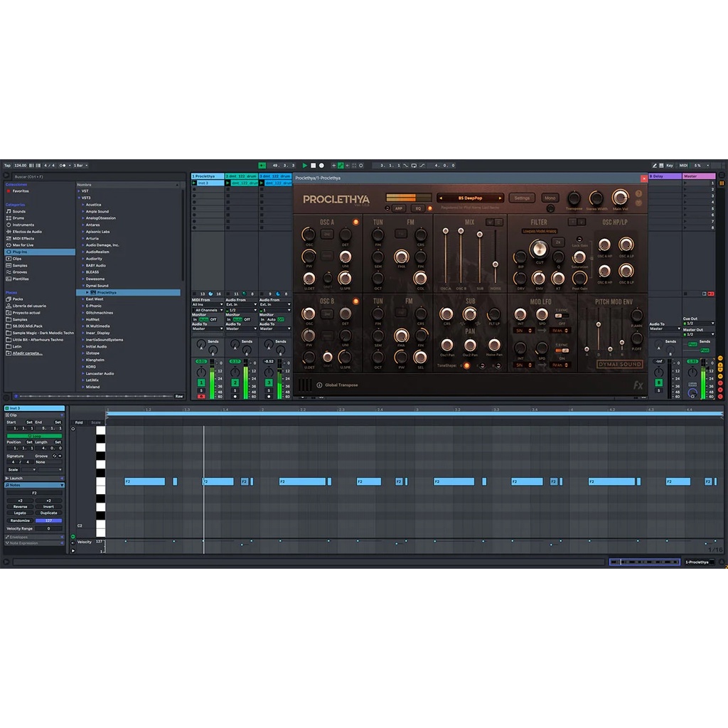728x728 pixels.
Task: Expand the KORG plugin folder
Action: (83, 367)
